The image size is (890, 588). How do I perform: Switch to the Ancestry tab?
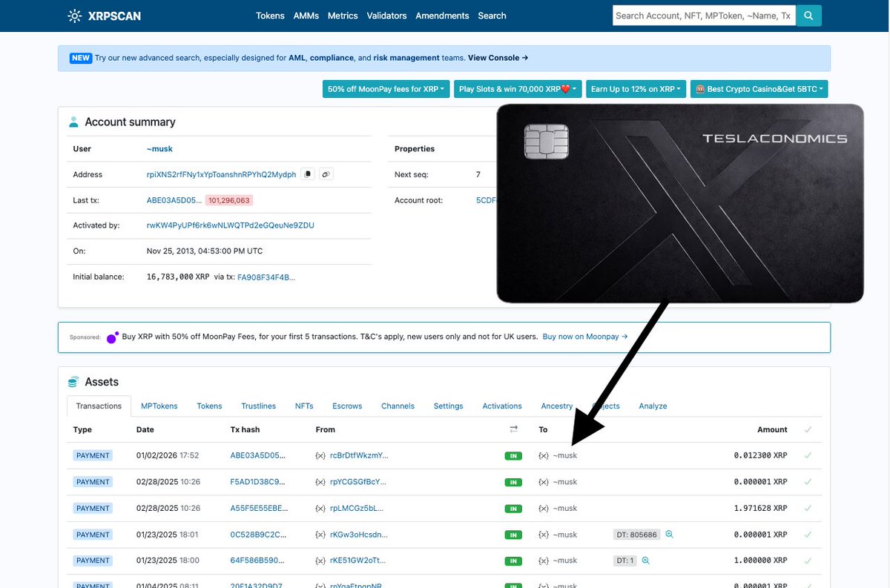click(557, 406)
